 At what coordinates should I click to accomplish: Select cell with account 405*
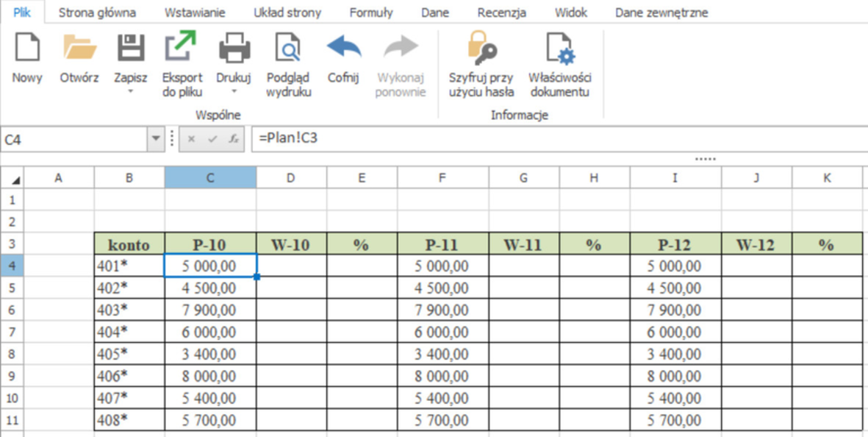coord(129,354)
